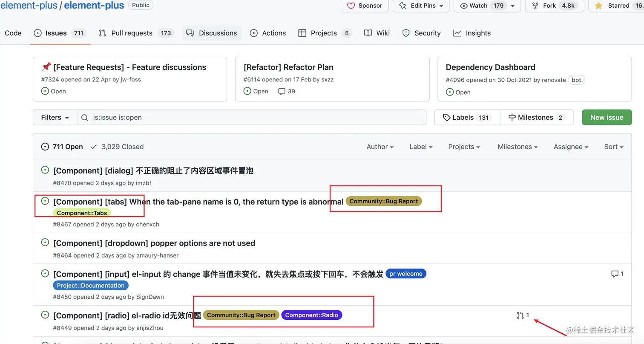Open the Edit Pins dropdown

[x=421, y=6]
